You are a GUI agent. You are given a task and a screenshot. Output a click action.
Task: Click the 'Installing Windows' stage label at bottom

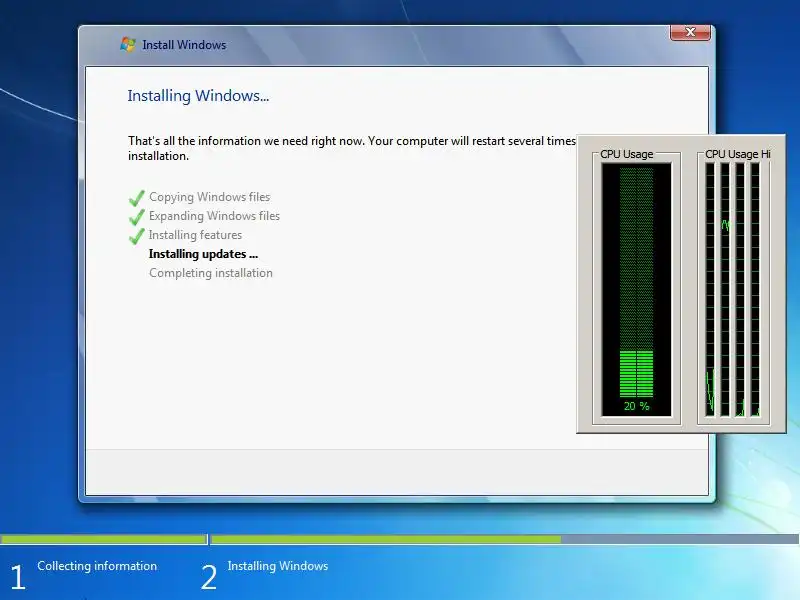(x=278, y=566)
